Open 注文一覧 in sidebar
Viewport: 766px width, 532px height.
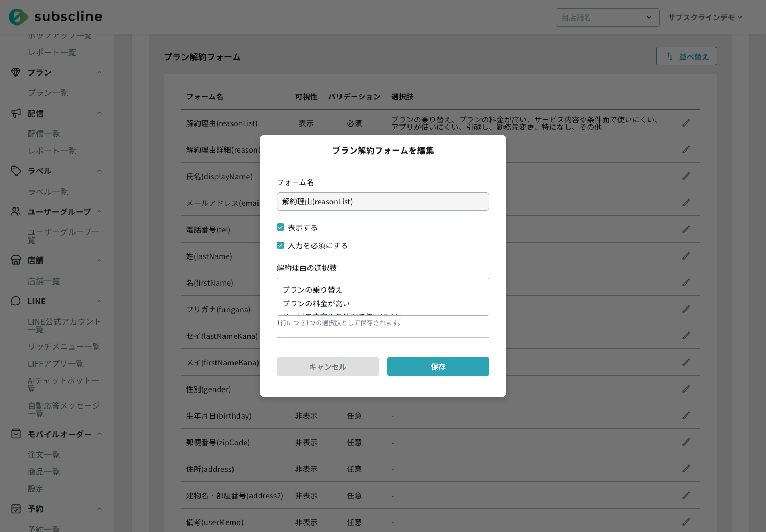[x=44, y=454]
